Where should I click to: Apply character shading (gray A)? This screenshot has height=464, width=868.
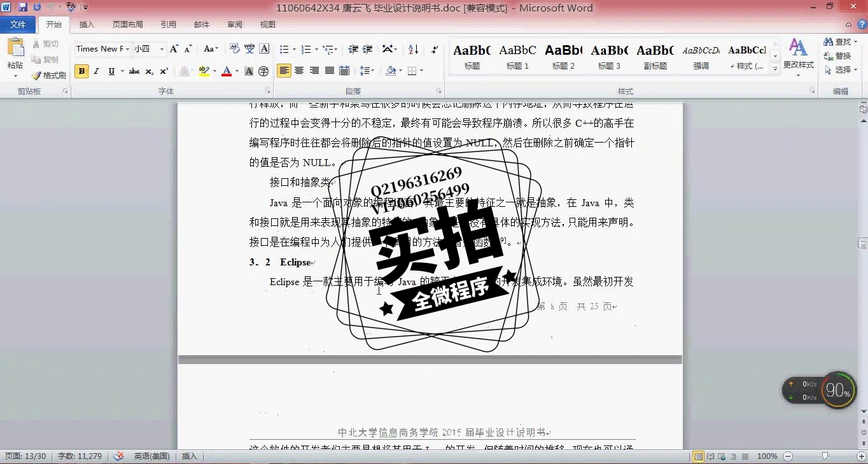[249, 71]
